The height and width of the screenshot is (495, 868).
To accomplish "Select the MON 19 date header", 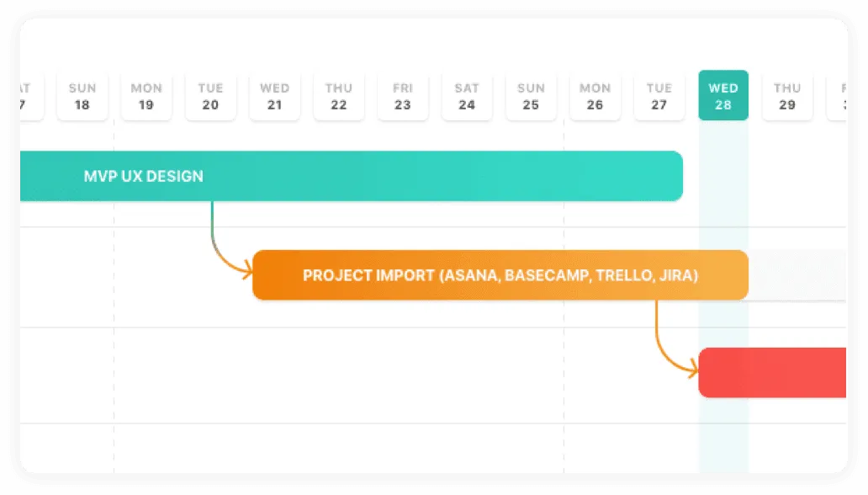I will (146, 94).
